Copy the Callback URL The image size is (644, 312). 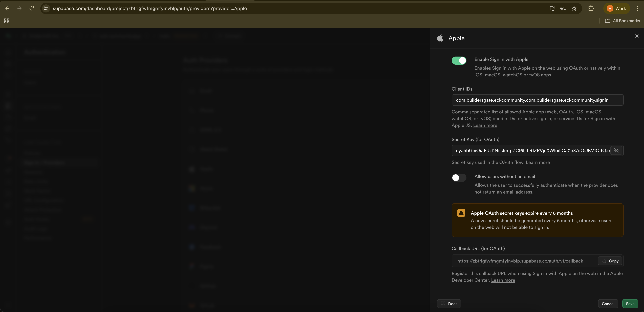(610, 261)
